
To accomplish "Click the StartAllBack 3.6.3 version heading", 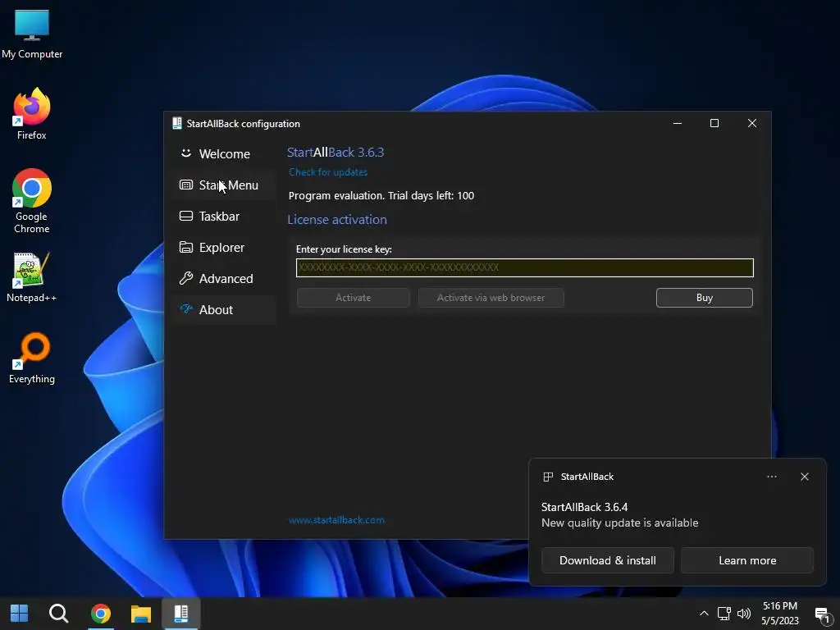I will [336, 152].
